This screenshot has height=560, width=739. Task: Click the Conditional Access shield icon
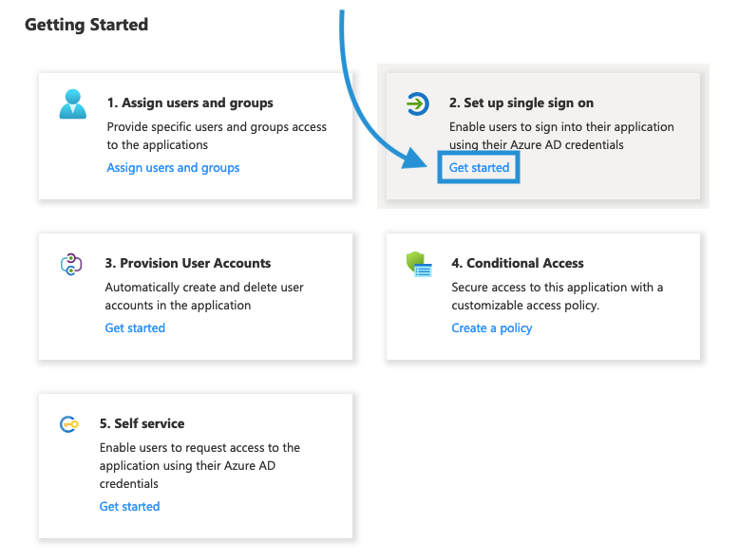click(419, 265)
